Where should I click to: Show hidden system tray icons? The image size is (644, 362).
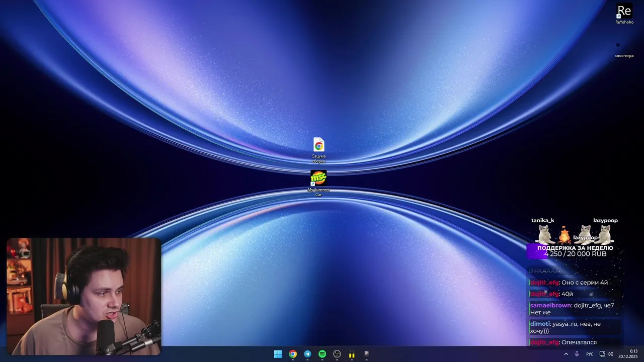click(x=566, y=354)
